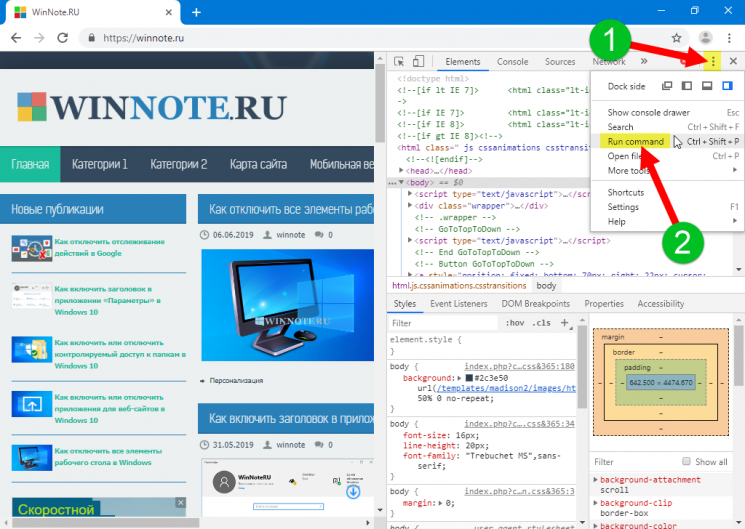Viewport: 745px width, 529px height.
Task: Activate the inspect element picker icon
Action: click(x=399, y=61)
